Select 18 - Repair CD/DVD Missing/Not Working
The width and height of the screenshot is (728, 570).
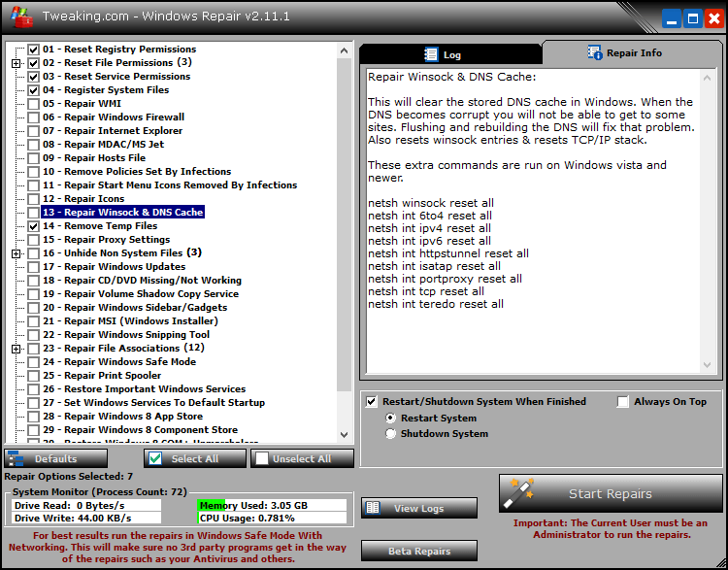click(142, 280)
